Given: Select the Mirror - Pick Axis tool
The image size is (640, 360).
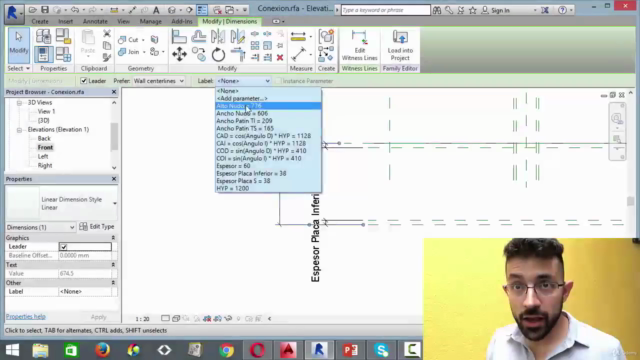Looking at the screenshot, I should tap(218, 37).
